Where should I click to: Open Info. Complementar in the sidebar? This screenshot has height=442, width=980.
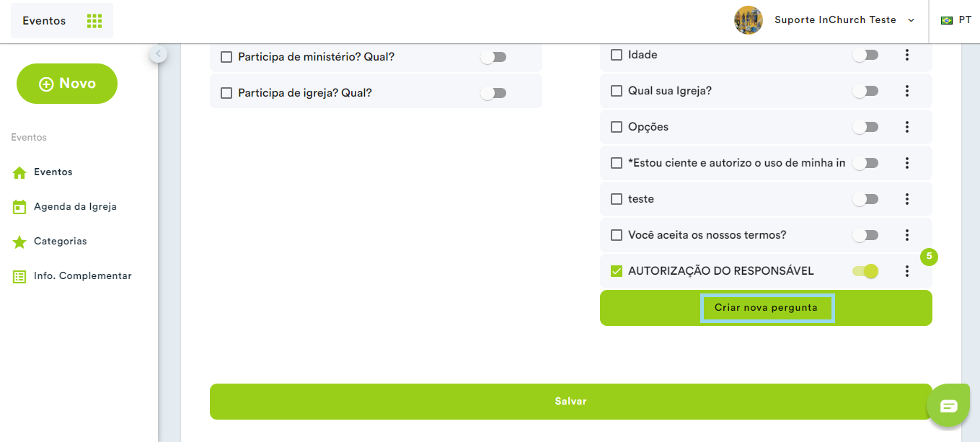[x=82, y=276]
